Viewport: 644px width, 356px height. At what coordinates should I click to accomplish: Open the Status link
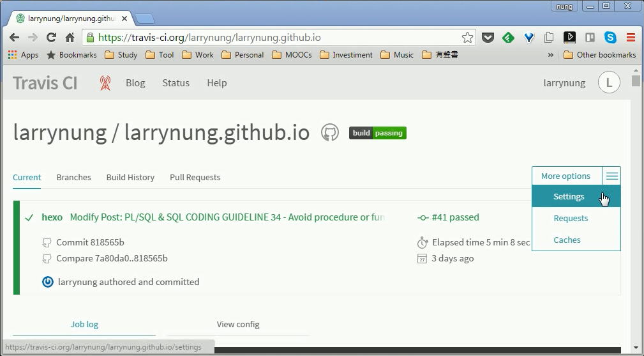176,83
